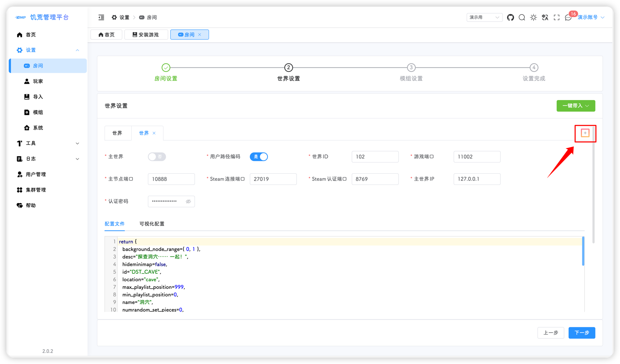Add a new world with plus icon
Screen dimensions: 620x364
pos(585,133)
